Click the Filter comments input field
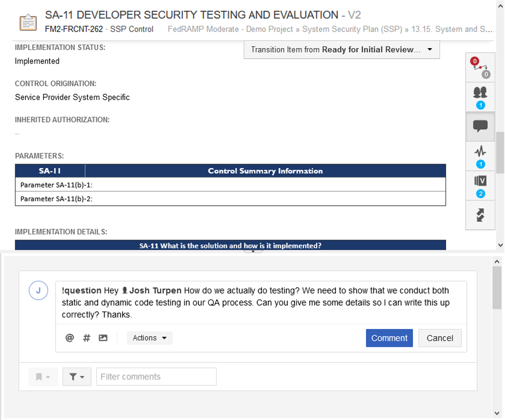 [x=156, y=377]
